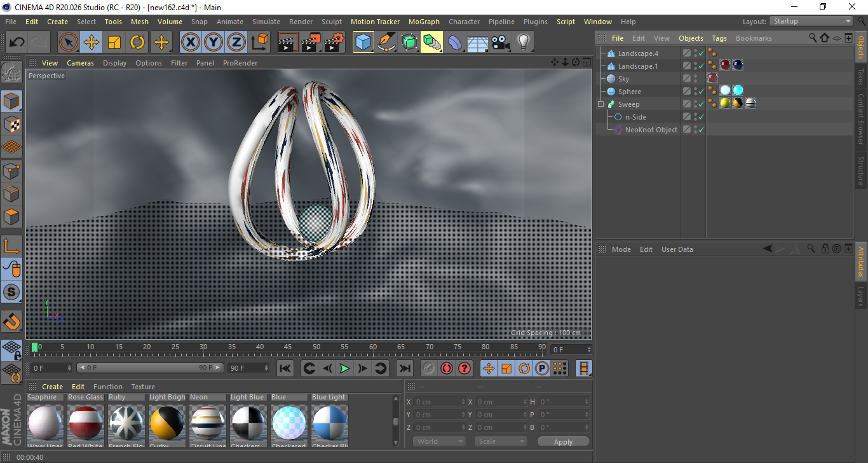Click the Sky visibility dots

[x=695, y=79]
